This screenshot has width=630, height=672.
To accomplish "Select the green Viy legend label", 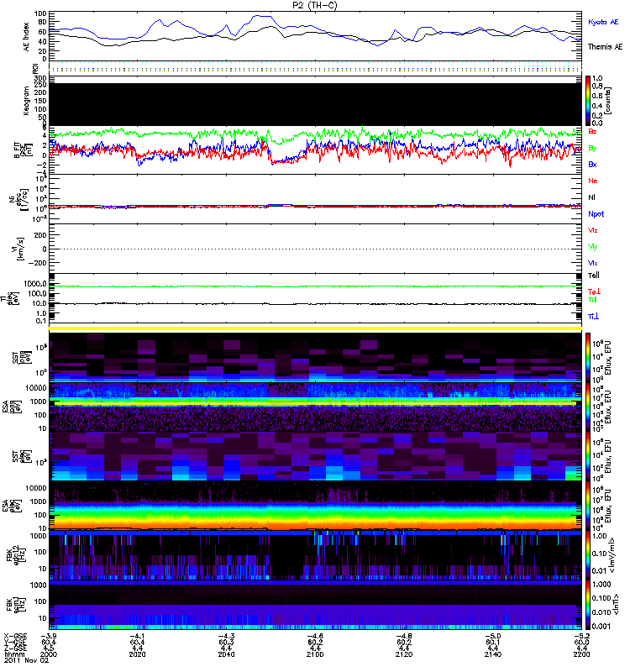I will [x=593, y=247].
